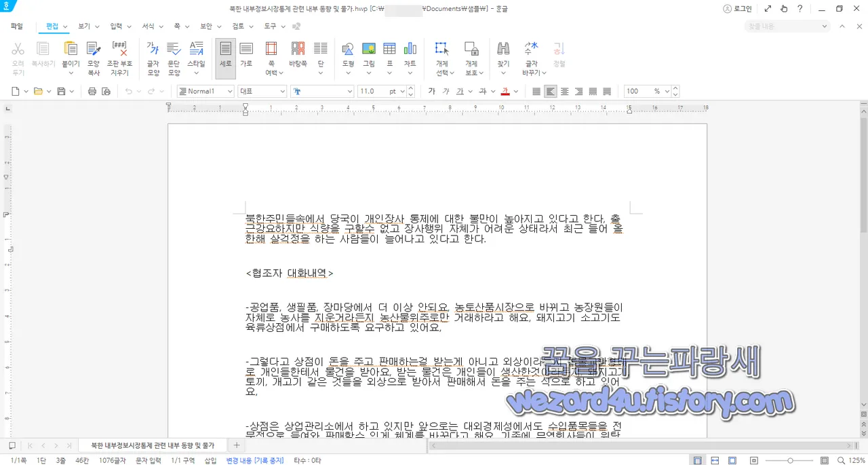
Task: Toggle align right
Action: pos(579,91)
